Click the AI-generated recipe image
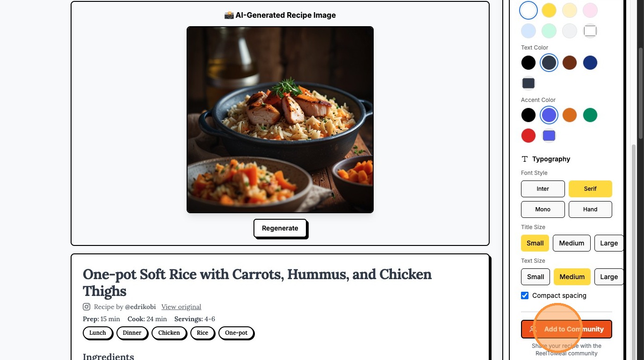This screenshot has width=644, height=360. click(280, 120)
